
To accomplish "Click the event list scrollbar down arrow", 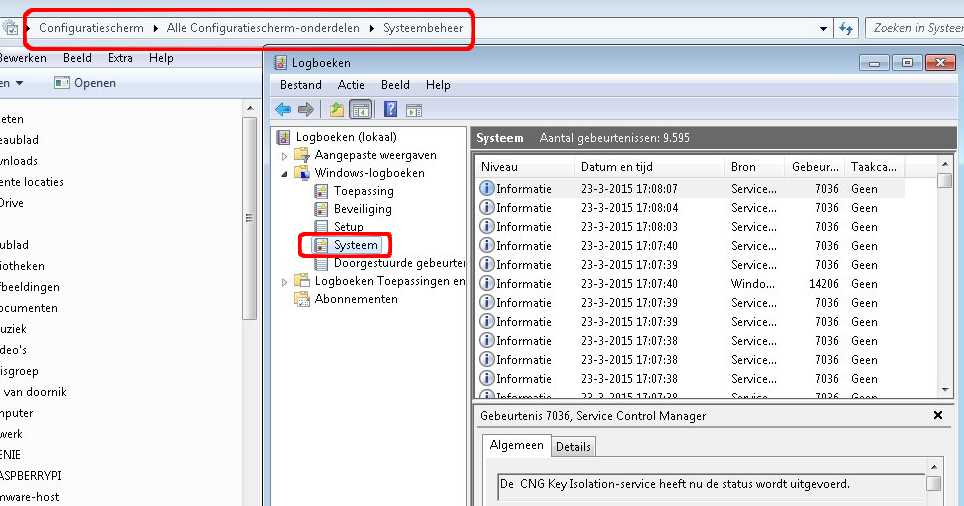I will point(945,390).
